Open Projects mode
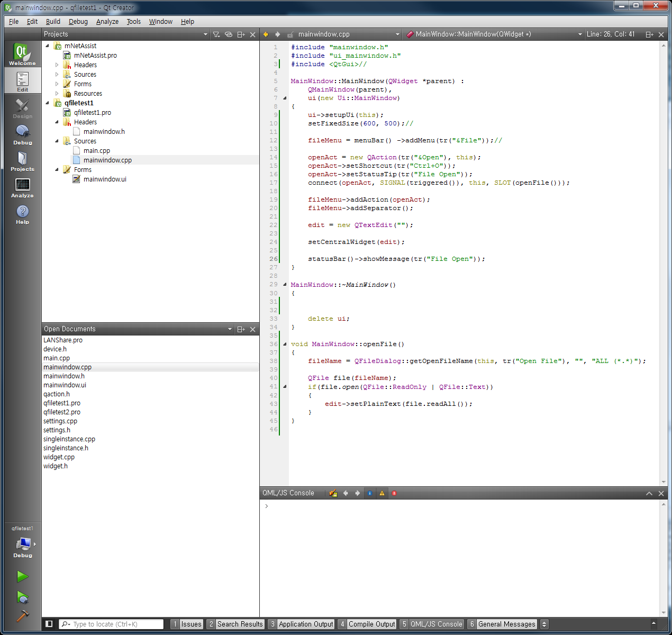Image resolution: width=672 pixels, height=635 pixels. [x=22, y=160]
